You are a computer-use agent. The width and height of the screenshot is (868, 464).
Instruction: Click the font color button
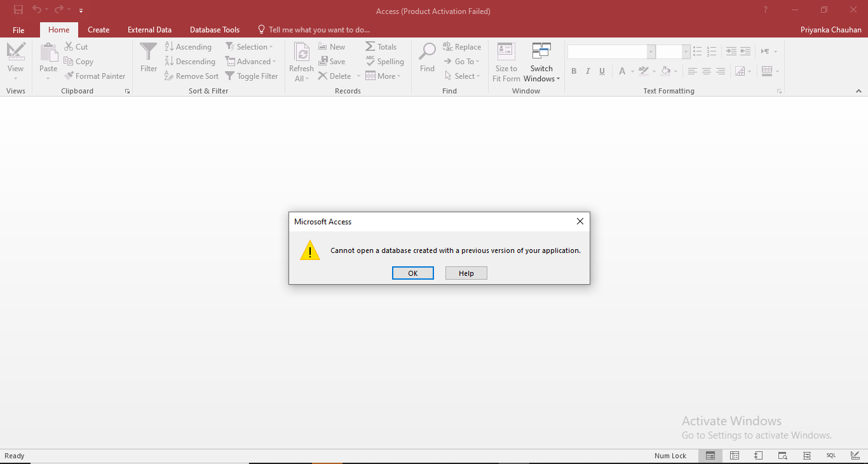coord(622,71)
